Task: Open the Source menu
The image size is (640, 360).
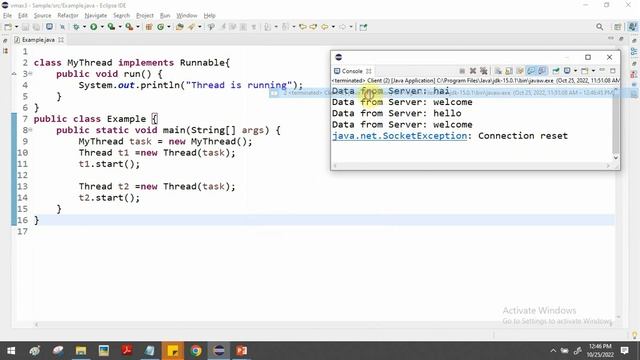Action: (x=42, y=16)
